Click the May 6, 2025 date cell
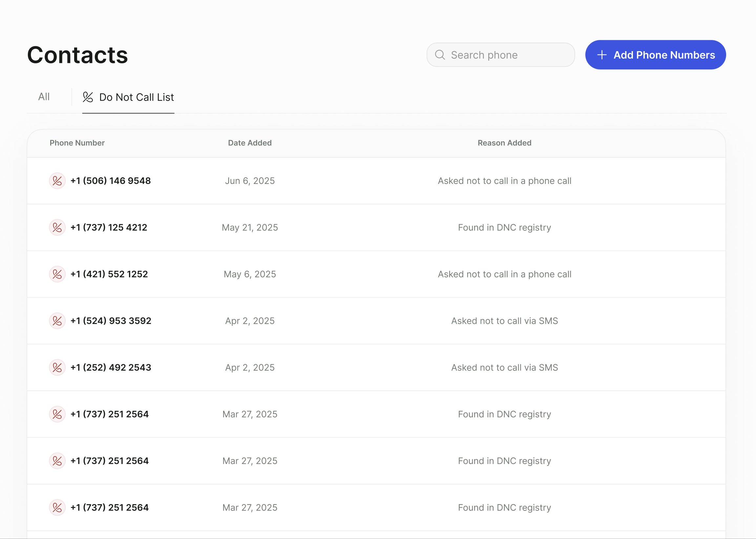756x539 pixels. point(250,274)
